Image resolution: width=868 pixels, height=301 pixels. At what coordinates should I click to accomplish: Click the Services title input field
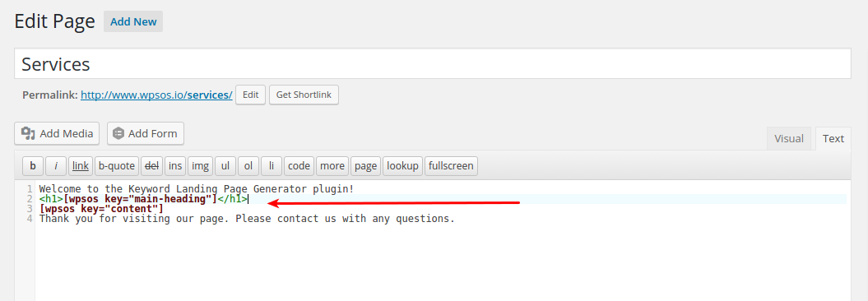432,64
